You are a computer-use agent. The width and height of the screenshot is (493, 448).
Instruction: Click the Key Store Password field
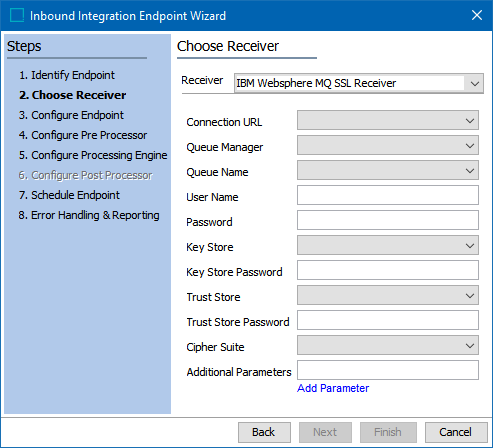pyautogui.click(x=388, y=270)
